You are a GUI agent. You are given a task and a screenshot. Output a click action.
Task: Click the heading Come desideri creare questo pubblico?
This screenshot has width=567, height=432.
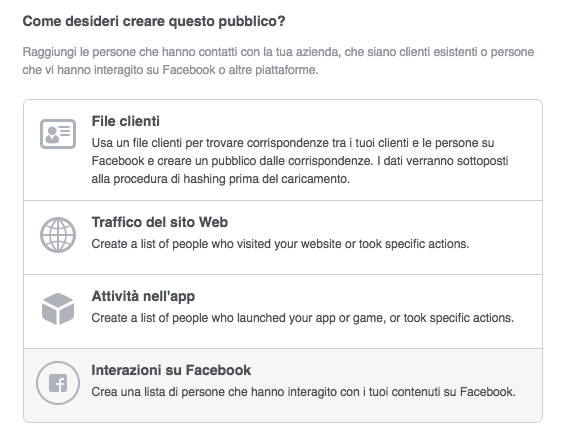click(x=154, y=21)
